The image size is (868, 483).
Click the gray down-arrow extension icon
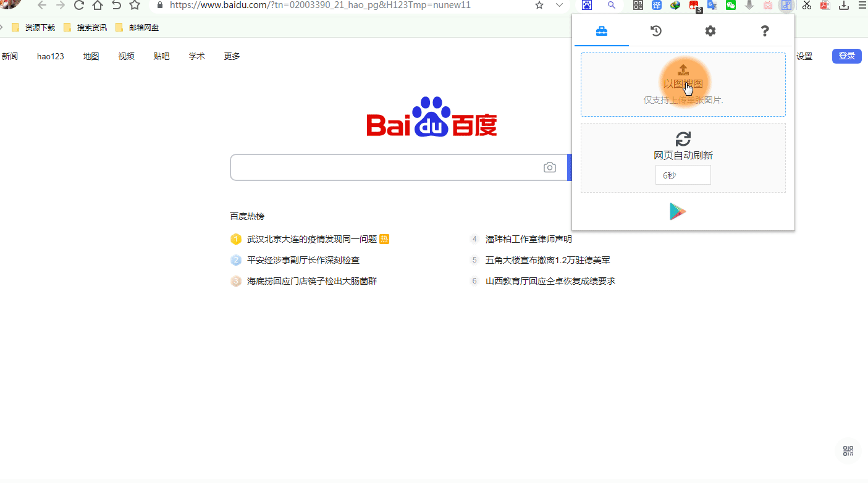point(749,5)
